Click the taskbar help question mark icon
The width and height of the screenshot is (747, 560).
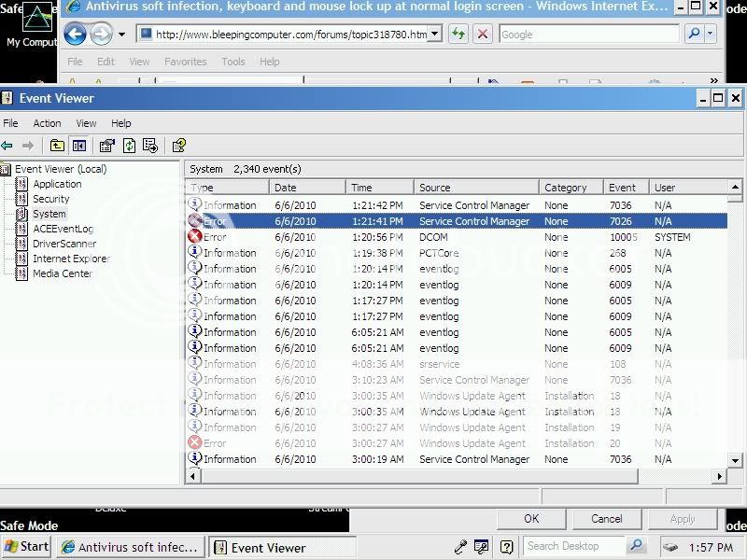coord(506,547)
